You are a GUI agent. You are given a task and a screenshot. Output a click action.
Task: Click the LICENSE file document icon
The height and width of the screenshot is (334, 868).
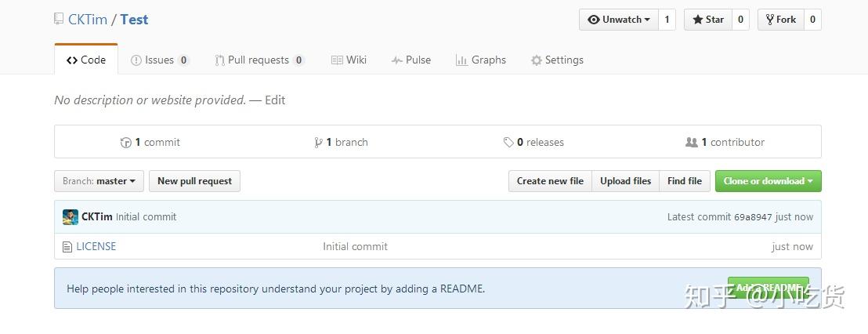click(67, 247)
